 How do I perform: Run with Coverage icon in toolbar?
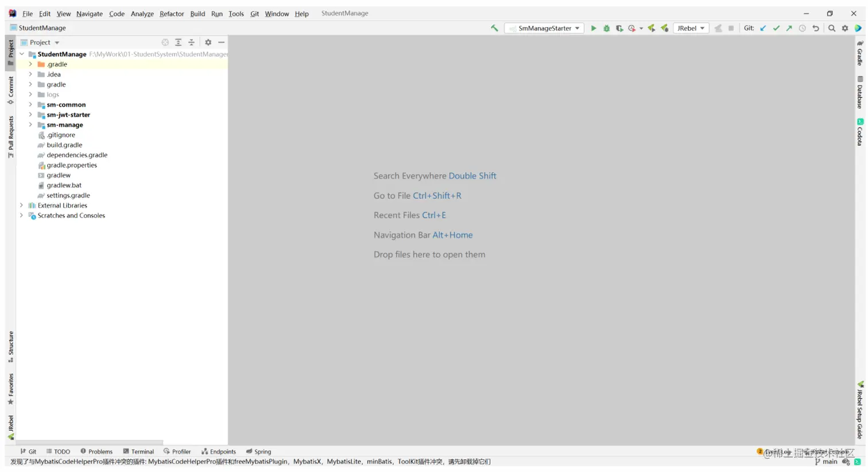coord(619,28)
